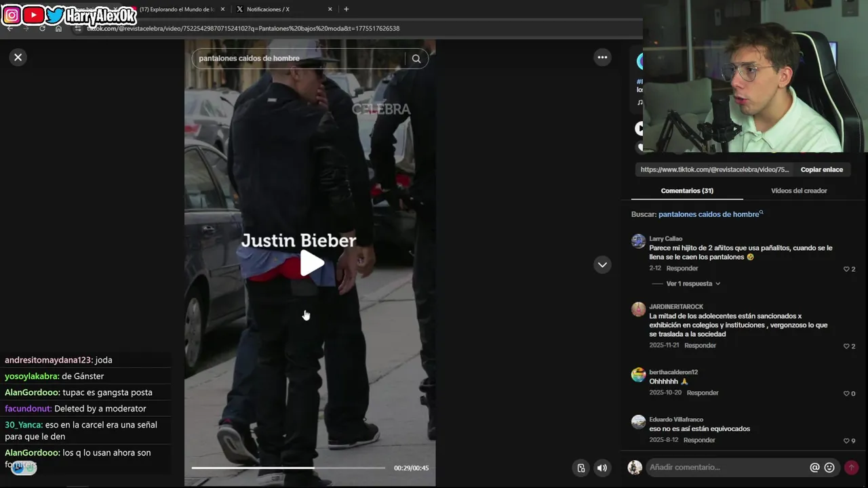The height and width of the screenshot is (488, 868).
Task: Click the tiktok.com video URL text field
Action: pos(715,169)
